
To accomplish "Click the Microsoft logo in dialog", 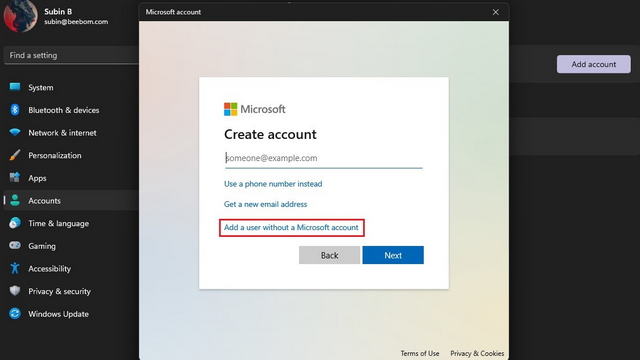I will pyautogui.click(x=230, y=109).
